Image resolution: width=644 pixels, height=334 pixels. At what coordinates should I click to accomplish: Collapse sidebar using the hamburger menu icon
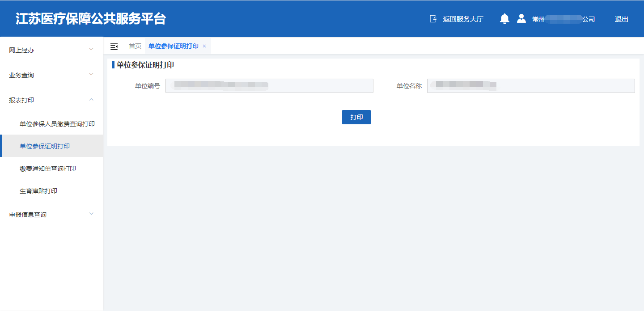114,47
